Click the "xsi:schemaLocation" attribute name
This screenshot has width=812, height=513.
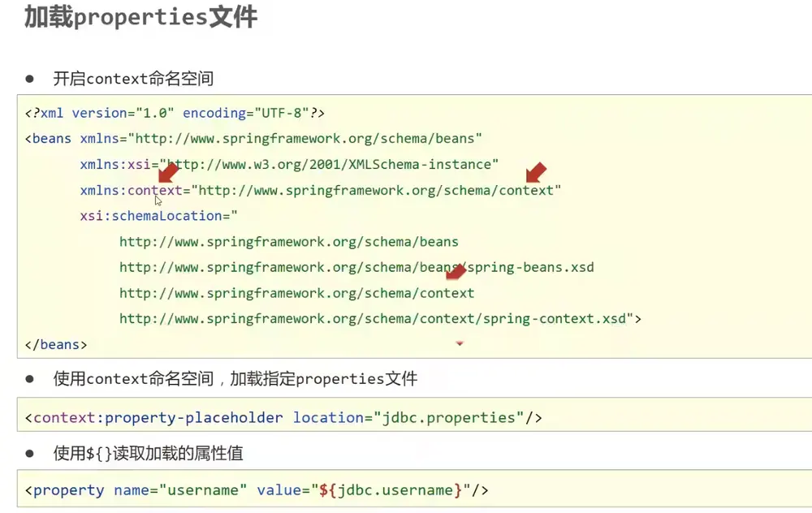pyautogui.click(x=151, y=216)
